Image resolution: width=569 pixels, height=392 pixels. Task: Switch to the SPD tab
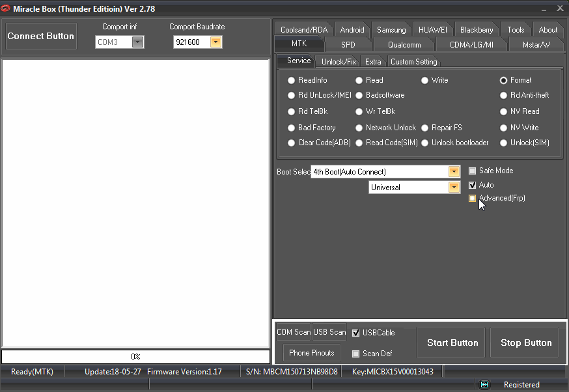[348, 45]
